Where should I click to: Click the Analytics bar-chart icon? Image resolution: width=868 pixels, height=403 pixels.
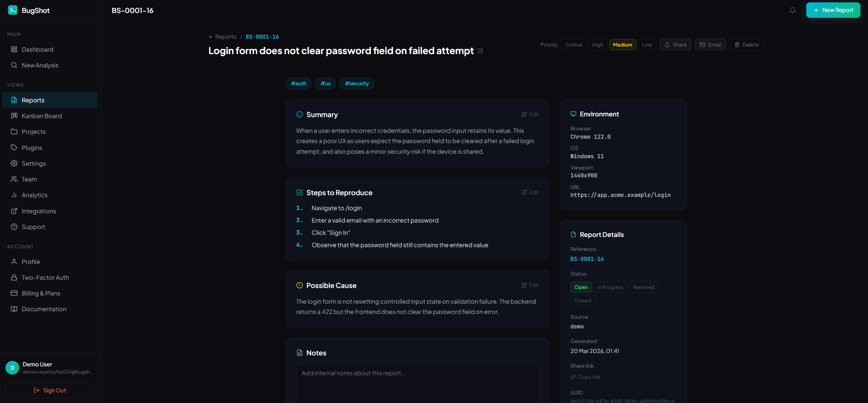point(14,195)
